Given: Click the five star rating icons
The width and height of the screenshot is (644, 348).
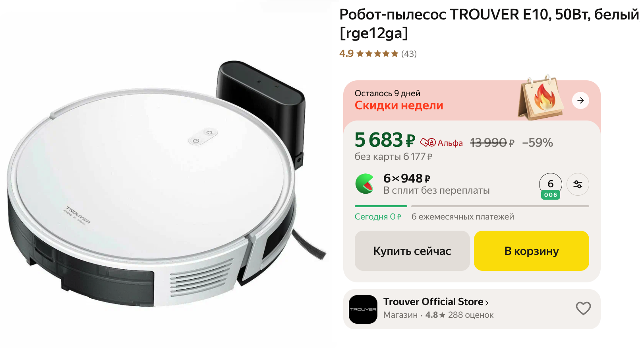Looking at the screenshot, I should (377, 54).
